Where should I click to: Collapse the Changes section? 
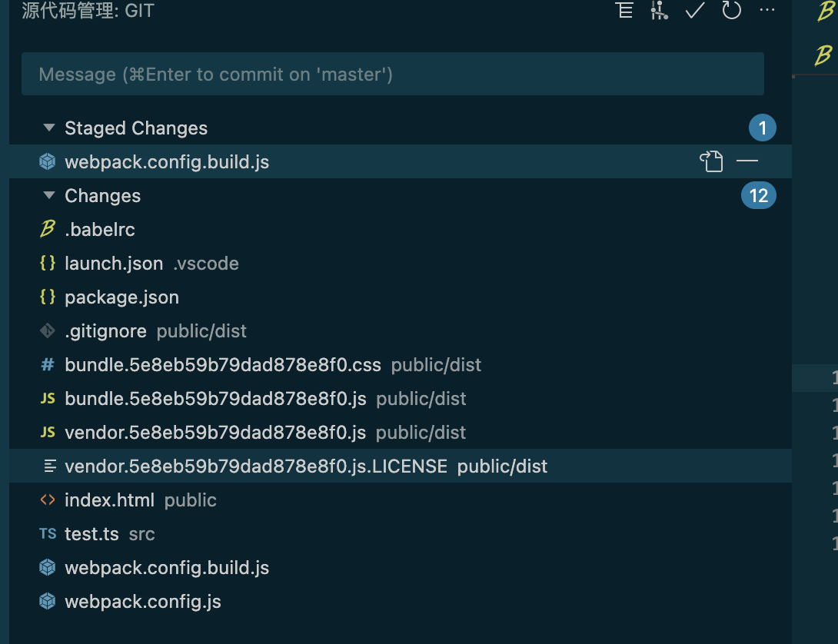48,195
